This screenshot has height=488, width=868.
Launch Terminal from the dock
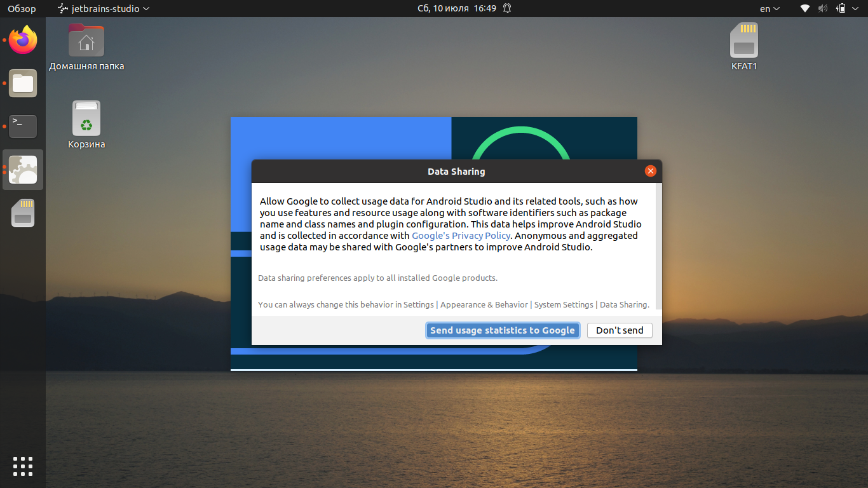tap(23, 126)
